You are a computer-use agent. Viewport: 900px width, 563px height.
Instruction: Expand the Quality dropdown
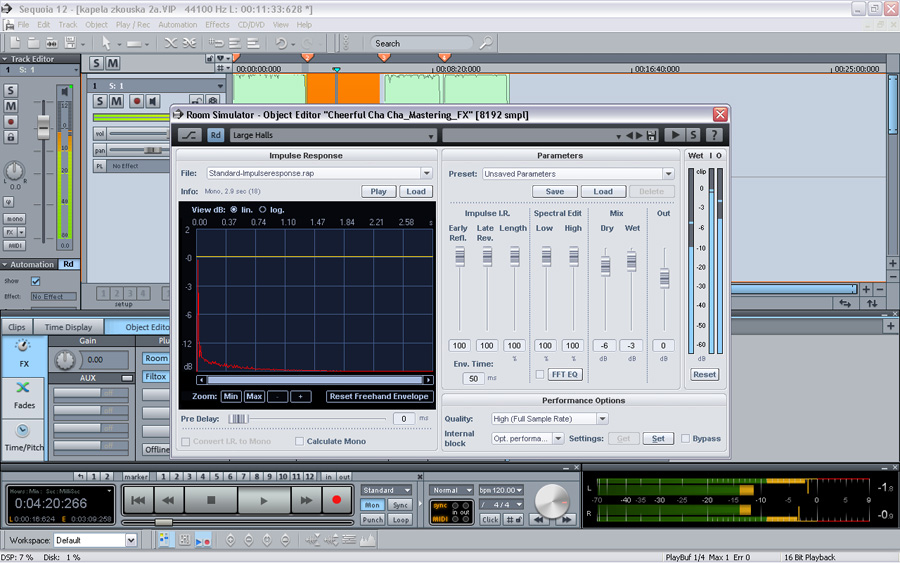[x=601, y=419]
